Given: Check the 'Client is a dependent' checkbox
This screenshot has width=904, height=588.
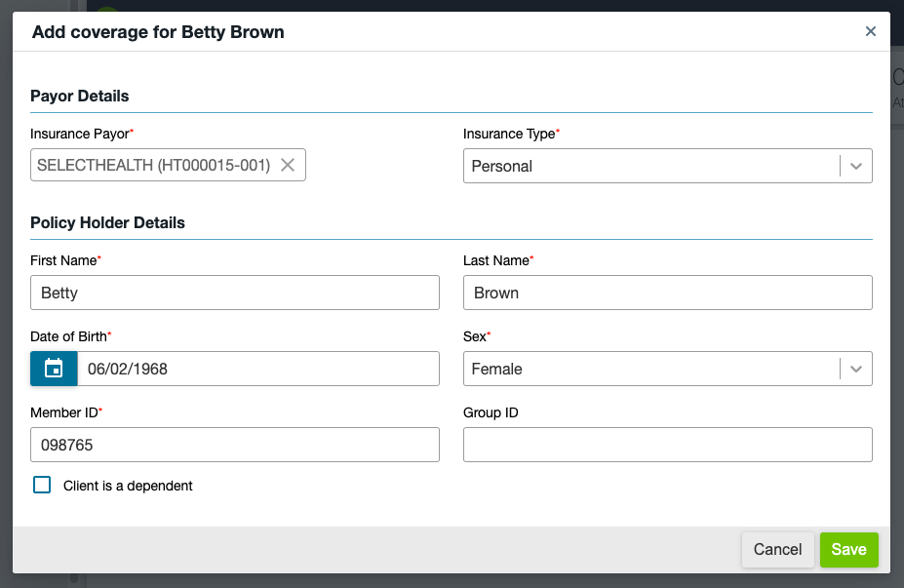Looking at the screenshot, I should pos(42,485).
